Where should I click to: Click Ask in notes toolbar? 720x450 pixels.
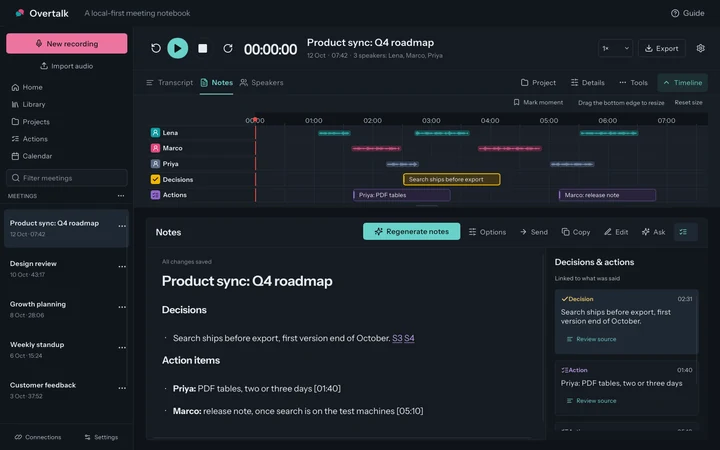653,232
